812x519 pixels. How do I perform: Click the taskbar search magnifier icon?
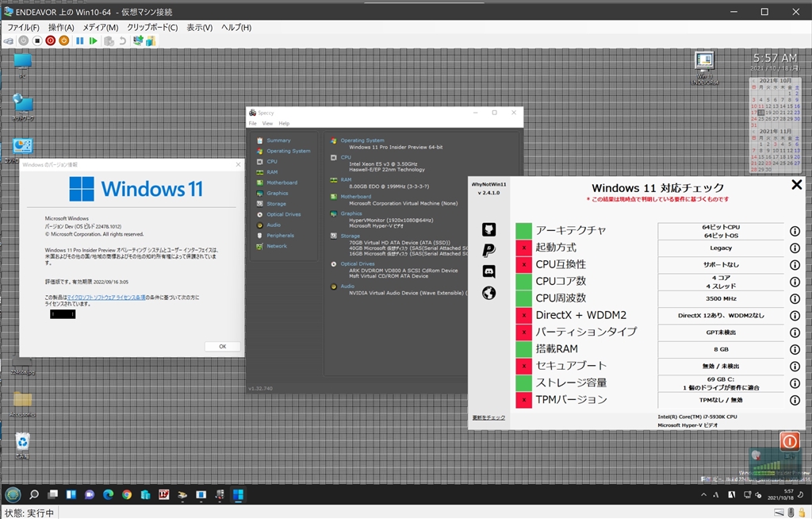[x=33, y=494]
